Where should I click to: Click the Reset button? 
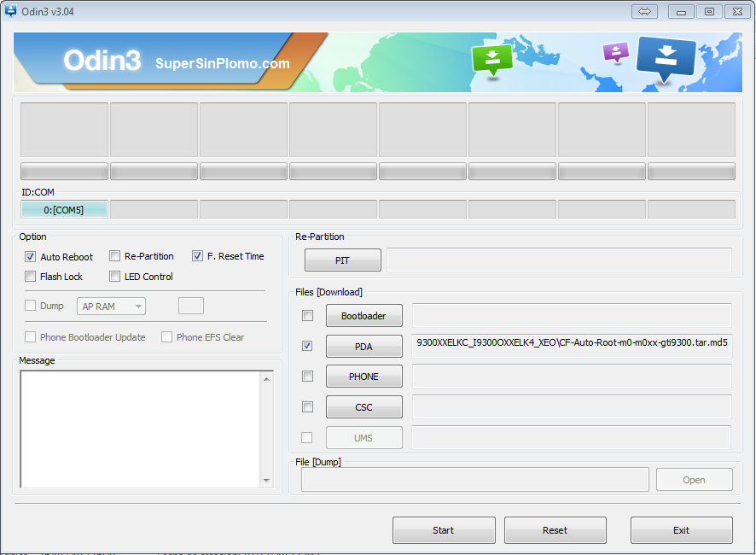[x=555, y=530]
